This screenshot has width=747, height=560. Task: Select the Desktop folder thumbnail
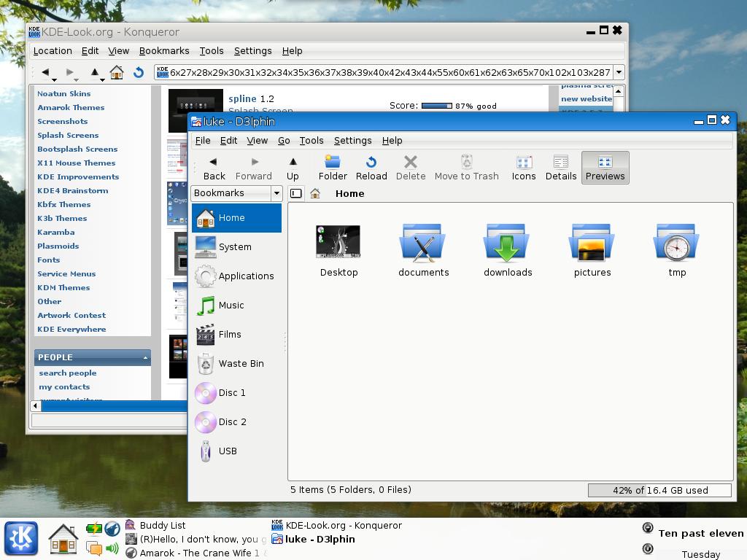coord(338,242)
